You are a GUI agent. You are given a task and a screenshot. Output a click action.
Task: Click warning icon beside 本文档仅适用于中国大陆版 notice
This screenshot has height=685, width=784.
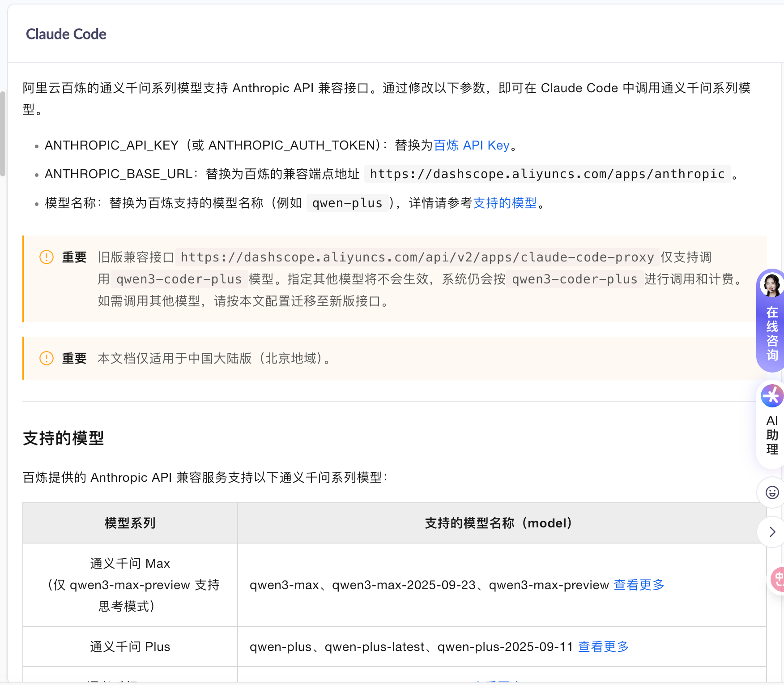click(x=47, y=358)
